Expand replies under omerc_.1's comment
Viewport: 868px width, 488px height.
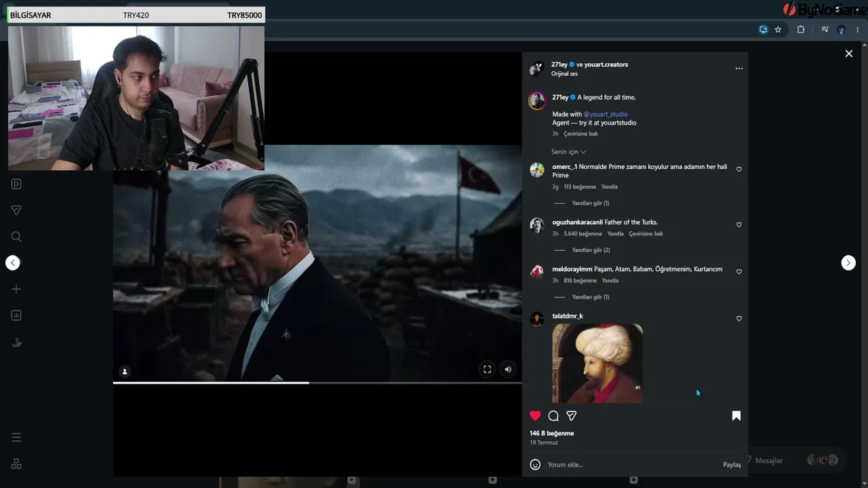click(x=591, y=203)
